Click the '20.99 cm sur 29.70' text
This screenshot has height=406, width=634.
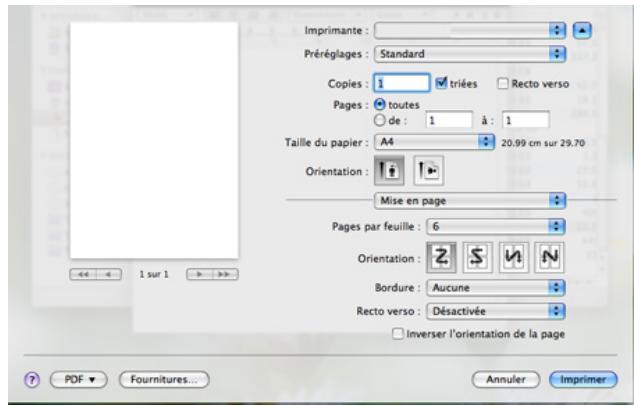(543, 143)
